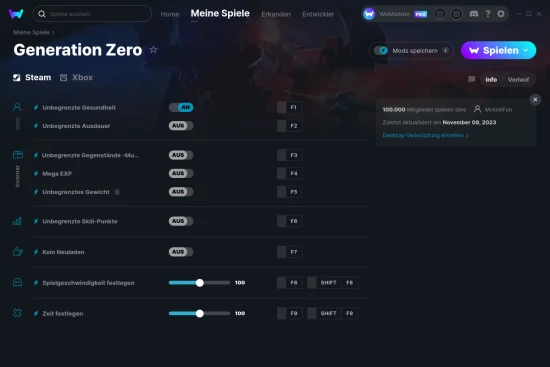The height and width of the screenshot is (367, 550).
Task: Click the stats bar-chart category icon
Action: coord(17,221)
